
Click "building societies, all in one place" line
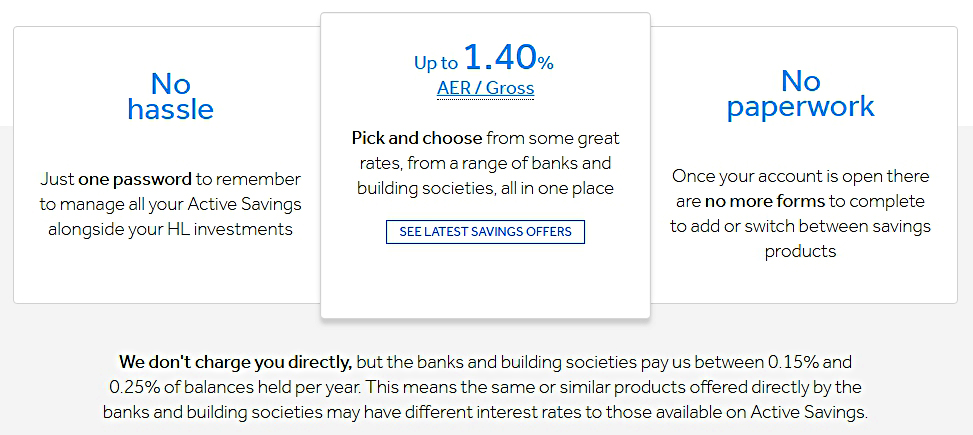coord(485,188)
